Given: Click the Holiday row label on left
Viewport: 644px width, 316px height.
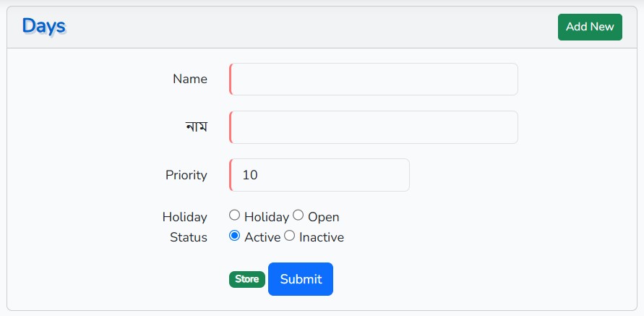Looking at the screenshot, I should pos(185,217).
